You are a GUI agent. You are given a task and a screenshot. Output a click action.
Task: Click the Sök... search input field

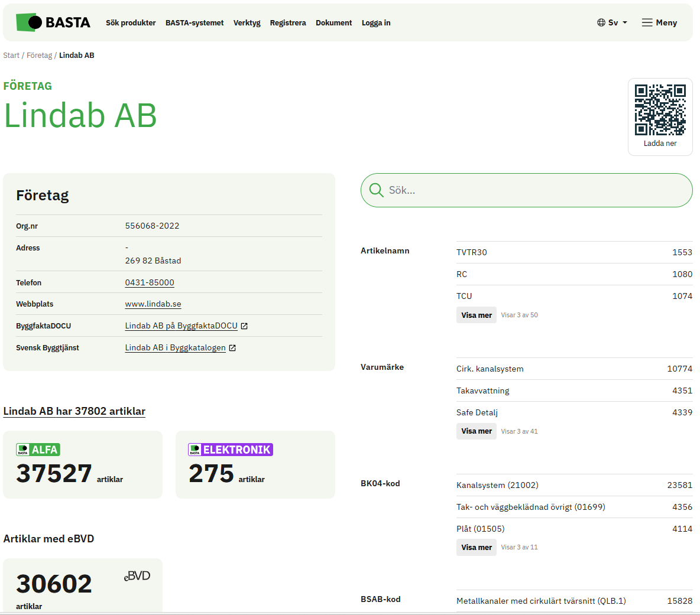[532, 190]
